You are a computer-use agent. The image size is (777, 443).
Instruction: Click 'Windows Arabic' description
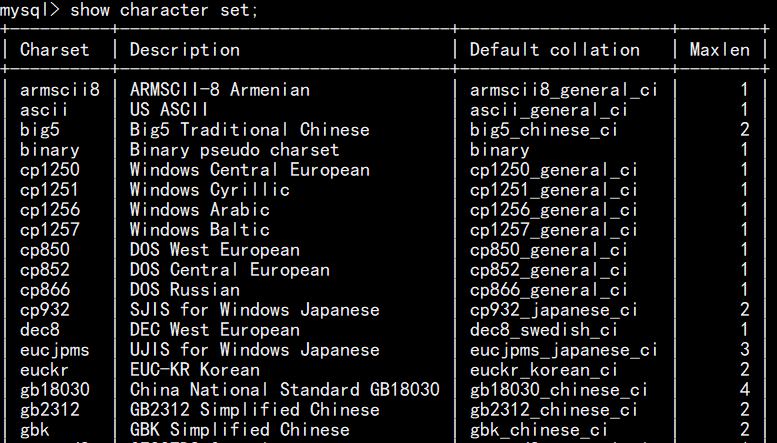tap(200, 210)
